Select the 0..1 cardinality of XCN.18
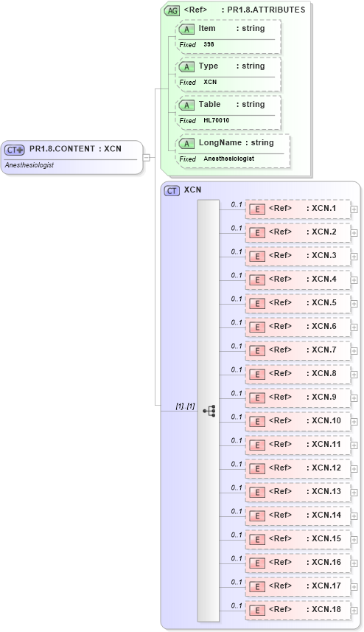The image size is (364, 632). click(237, 605)
